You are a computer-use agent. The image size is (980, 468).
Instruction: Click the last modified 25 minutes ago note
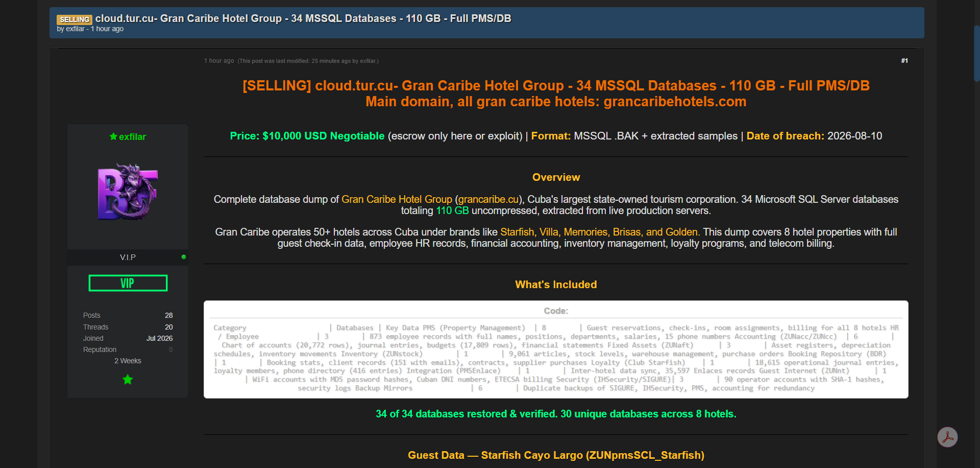coord(308,61)
